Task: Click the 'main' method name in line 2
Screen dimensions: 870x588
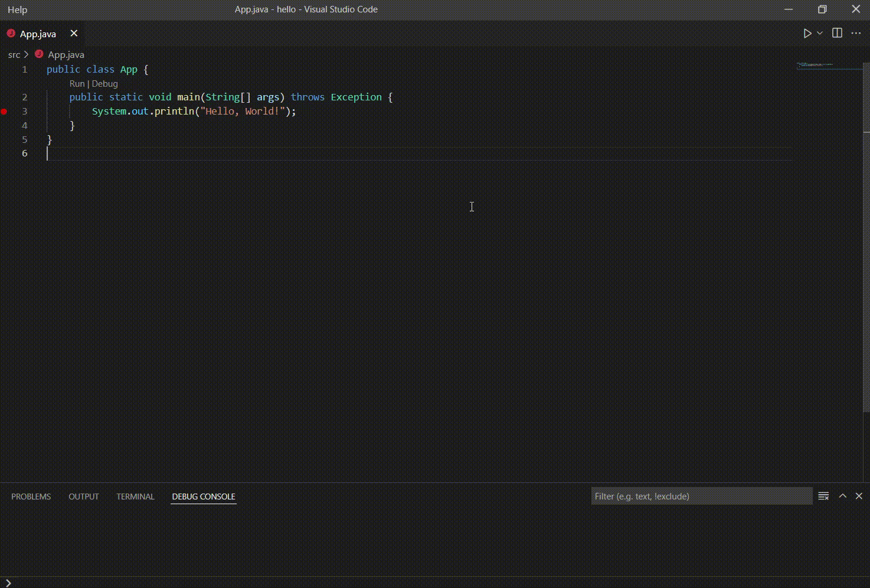Action: coord(188,97)
